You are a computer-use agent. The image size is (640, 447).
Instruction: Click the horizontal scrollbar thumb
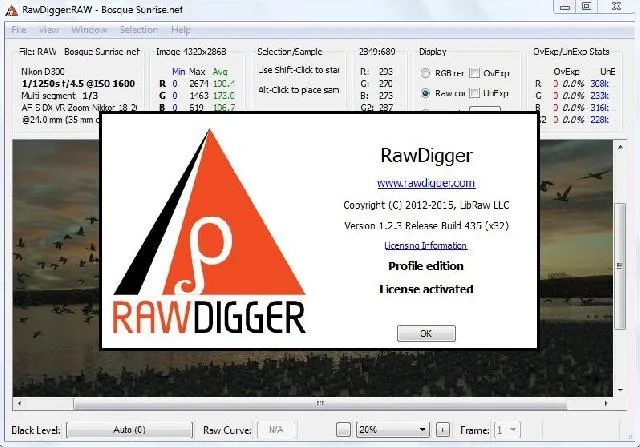point(320,403)
